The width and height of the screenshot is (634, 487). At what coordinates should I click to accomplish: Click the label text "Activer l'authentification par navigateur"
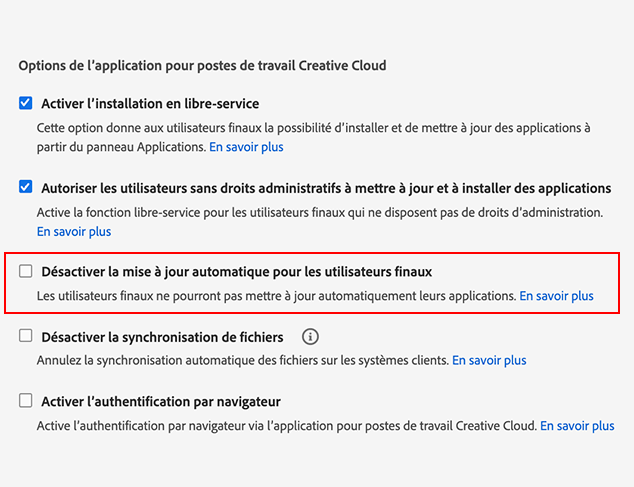point(161,401)
